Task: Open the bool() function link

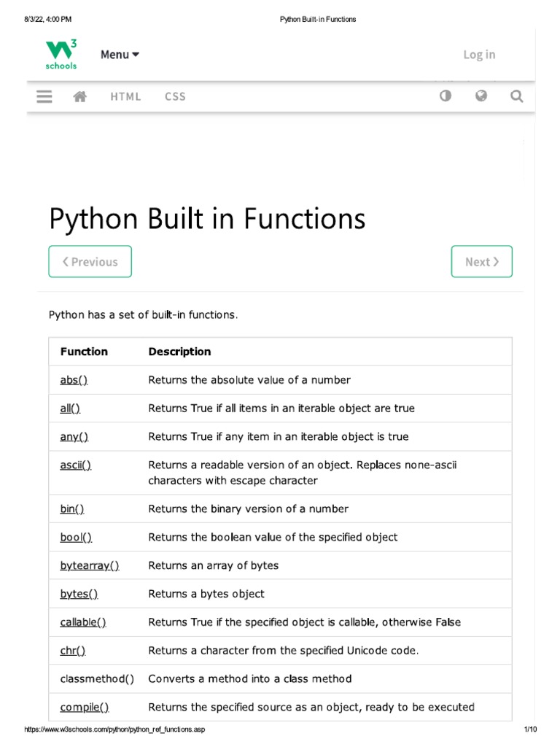Action: [x=76, y=538]
